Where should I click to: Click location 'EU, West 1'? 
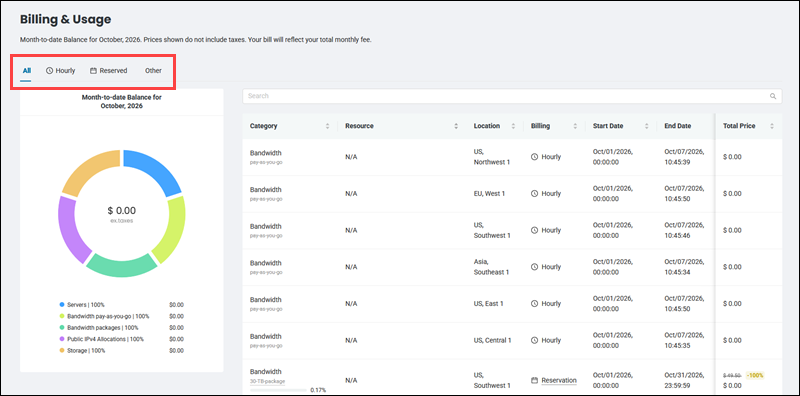489,194
